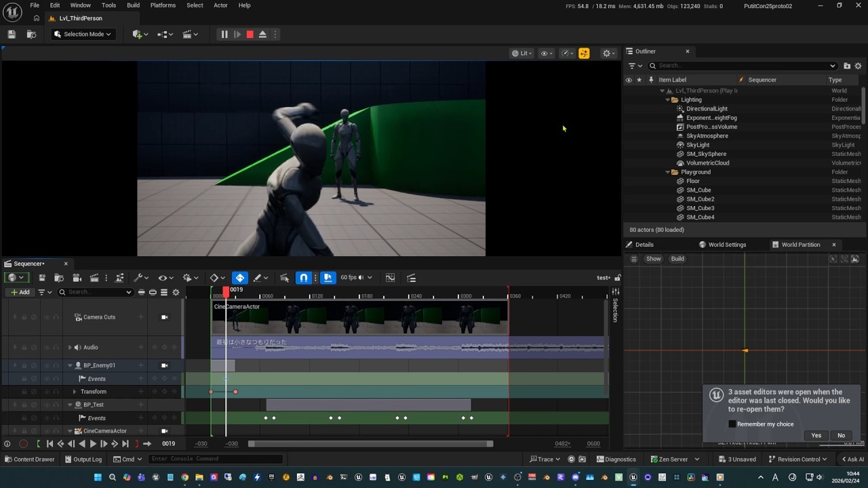Screen dimensions: 868x488
Task: Click the World Partition Build button
Action: [x=677, y=259]
